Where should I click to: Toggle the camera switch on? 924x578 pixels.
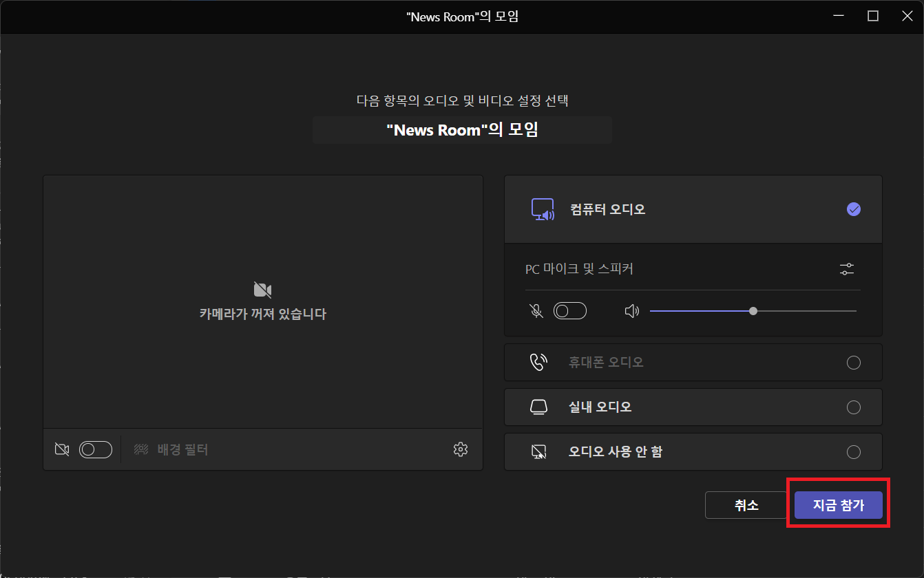click(96, 450)
